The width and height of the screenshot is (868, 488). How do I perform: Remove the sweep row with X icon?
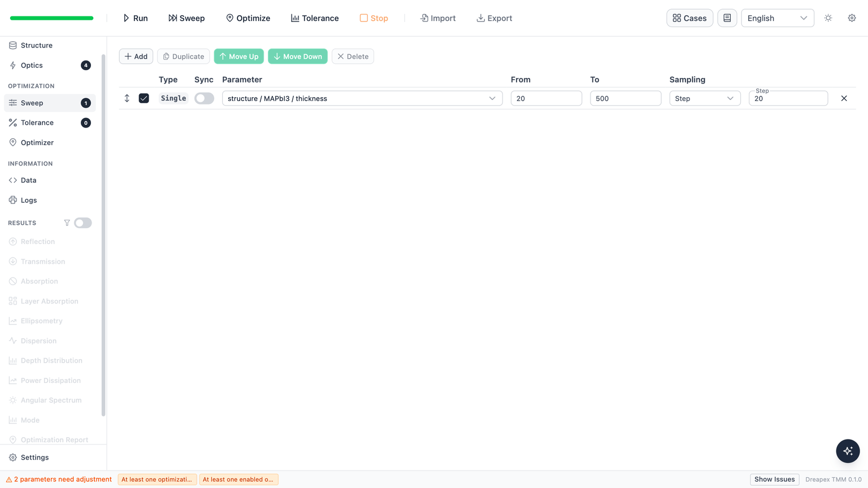[844, 98]
